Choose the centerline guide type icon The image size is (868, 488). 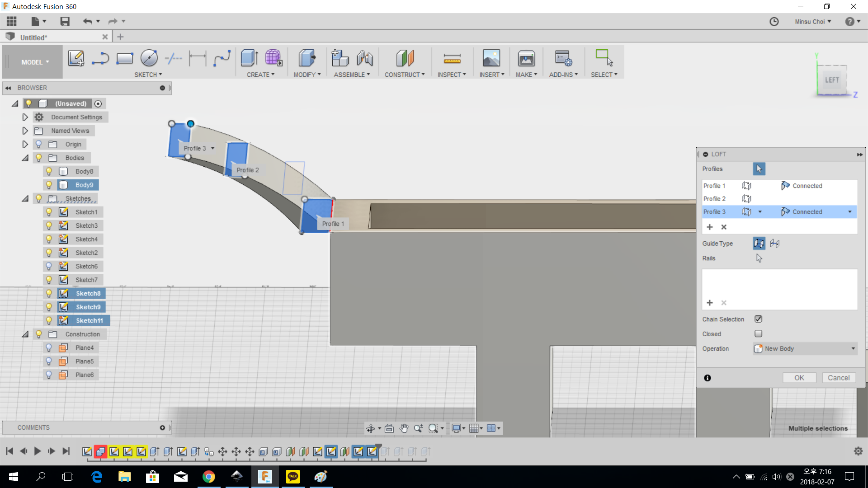pyautogui.click(x=775, y=244)
